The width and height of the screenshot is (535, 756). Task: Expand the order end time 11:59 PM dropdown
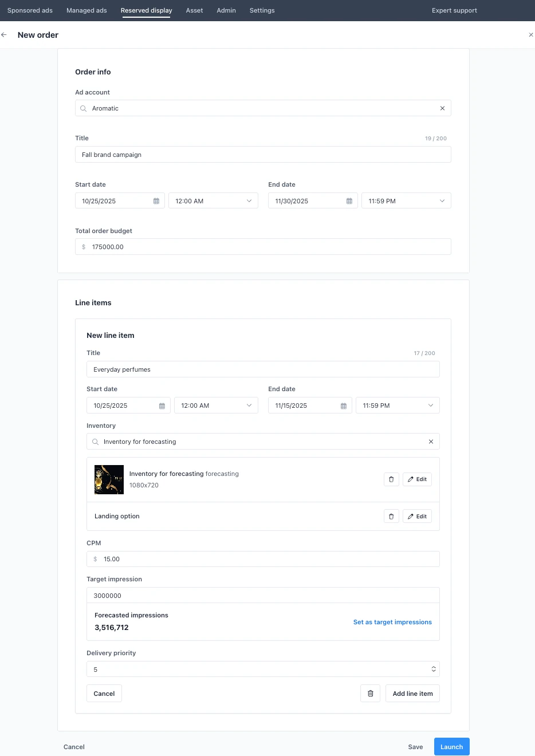click(x=406, y=201)
